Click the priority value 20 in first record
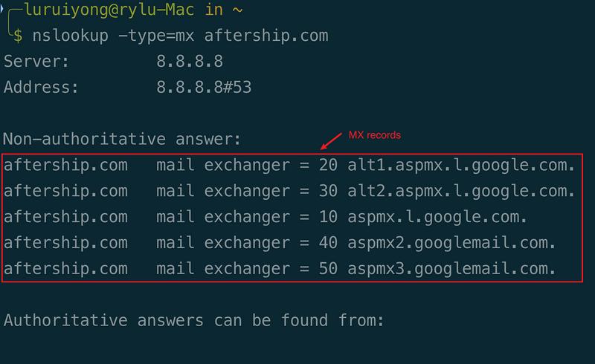The image size is (595, 364). (x=328, y=165)
